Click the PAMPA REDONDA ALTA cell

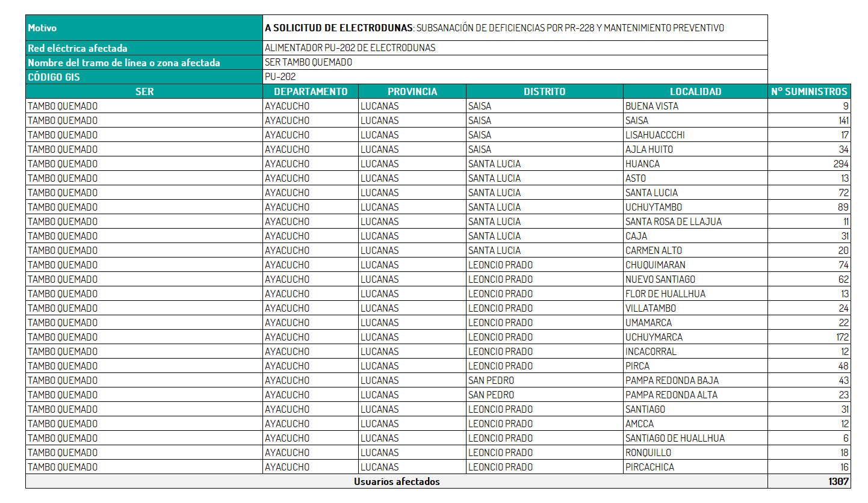[x=696, y=395]
